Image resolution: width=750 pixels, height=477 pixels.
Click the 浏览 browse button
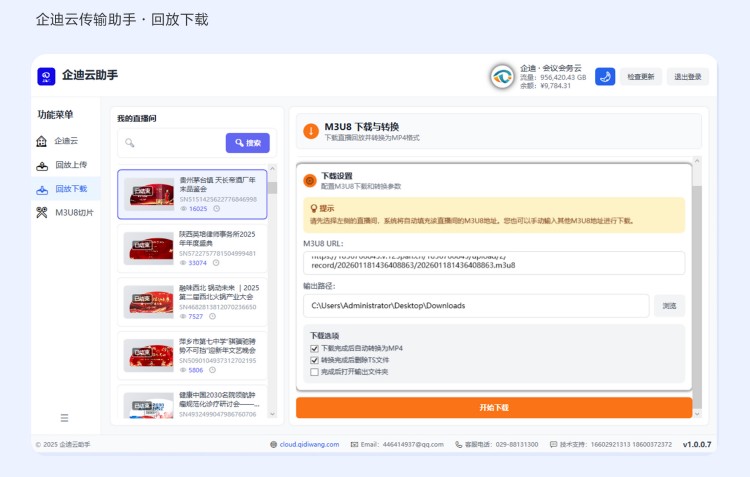669,305
